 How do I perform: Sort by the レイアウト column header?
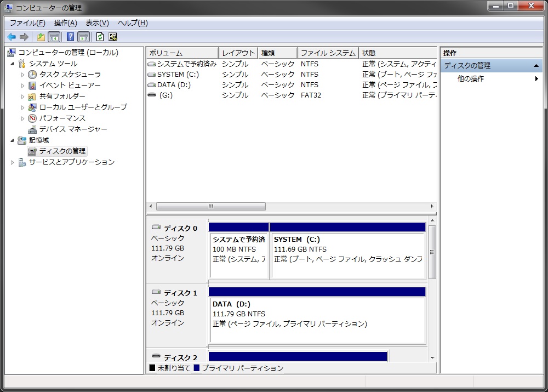tap(238, 53)
